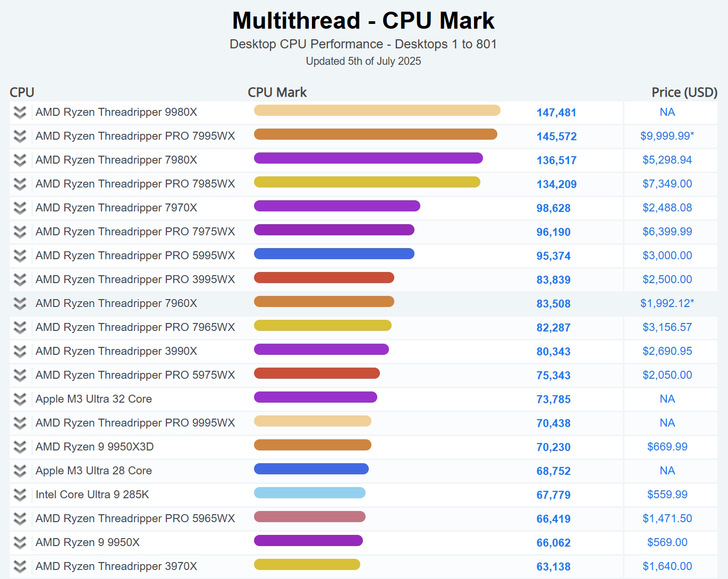Click the Threadripper 9980X score bar
Viewport: 728px width, 579px height.
[x=377, y=110]
